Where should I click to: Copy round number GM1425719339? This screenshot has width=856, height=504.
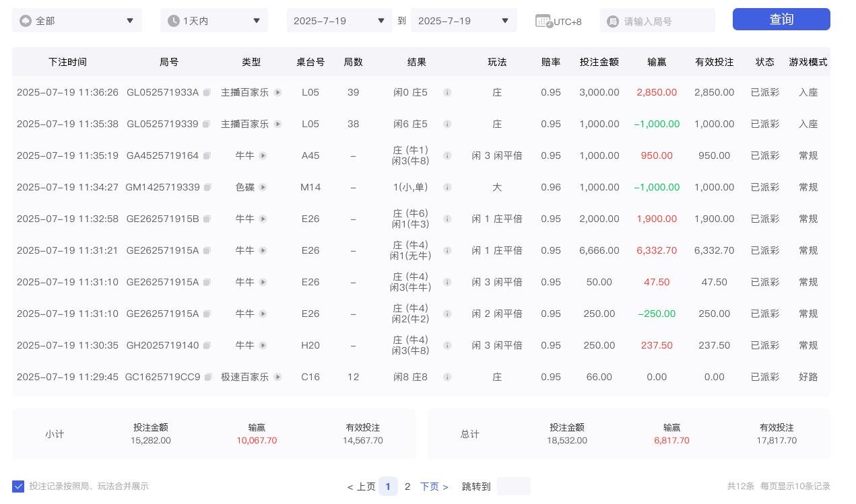tap(207, 188)
